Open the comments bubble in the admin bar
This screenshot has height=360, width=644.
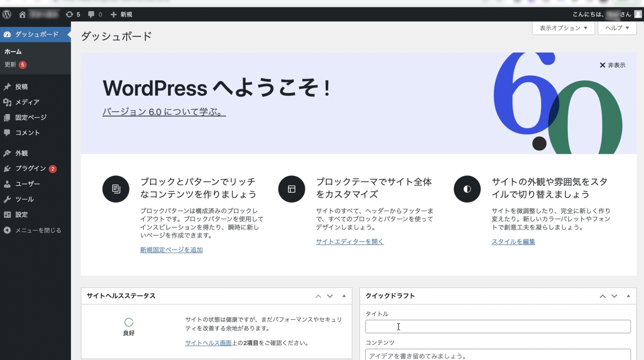(91, 14)
